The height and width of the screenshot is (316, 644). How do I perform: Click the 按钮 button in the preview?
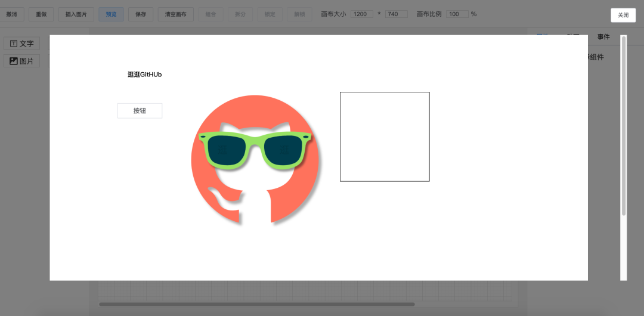pyautogui.click(x=140, y=110)
